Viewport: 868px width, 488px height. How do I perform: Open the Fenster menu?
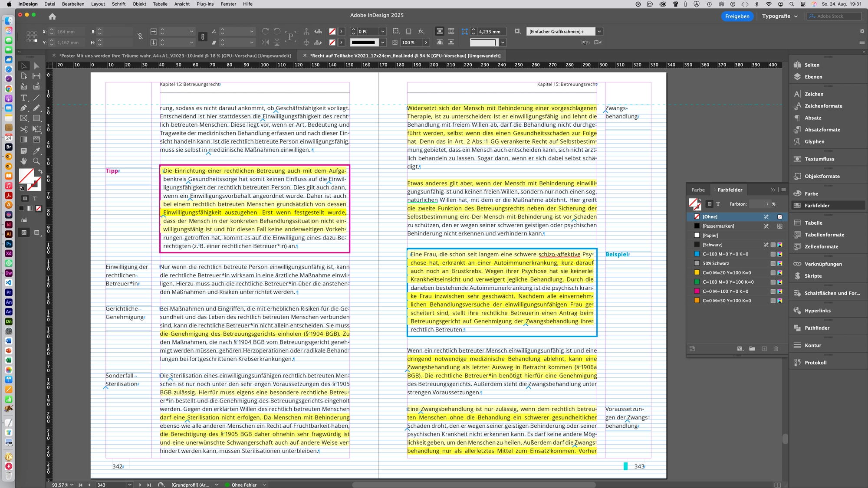click(x=228, y=4)
